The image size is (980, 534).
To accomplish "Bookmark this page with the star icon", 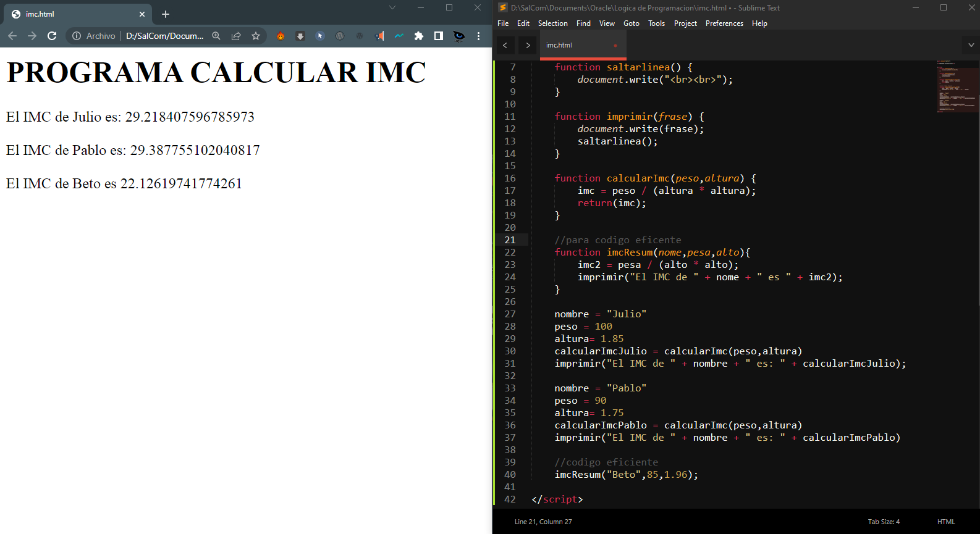I will pos(256,36).
